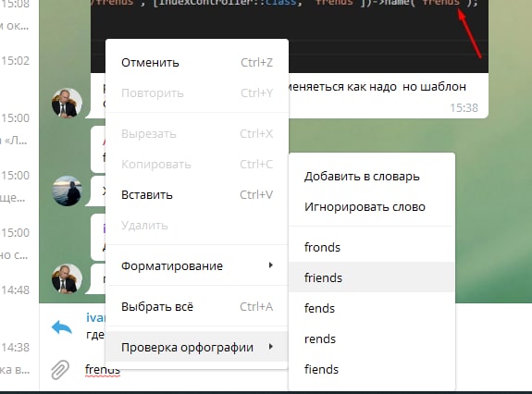Image resolution: width=532 pixels, height=394 pixels.
Task: Select the spelling suggestion fiends
Action: tap(372, 369)
